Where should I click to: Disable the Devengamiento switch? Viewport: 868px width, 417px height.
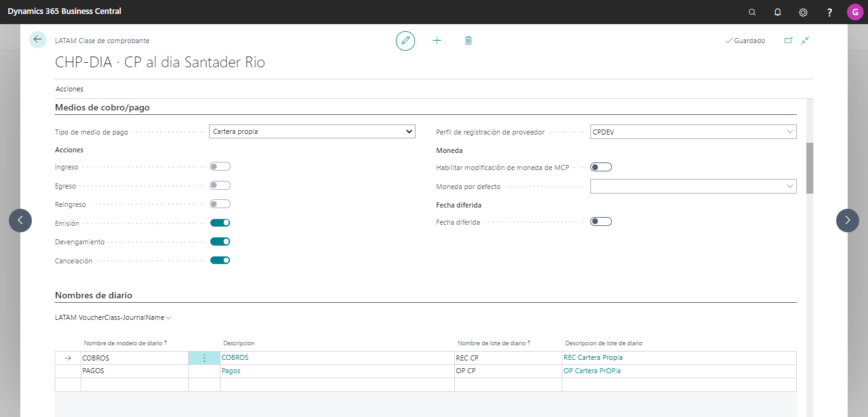click(x=220, y=241)
